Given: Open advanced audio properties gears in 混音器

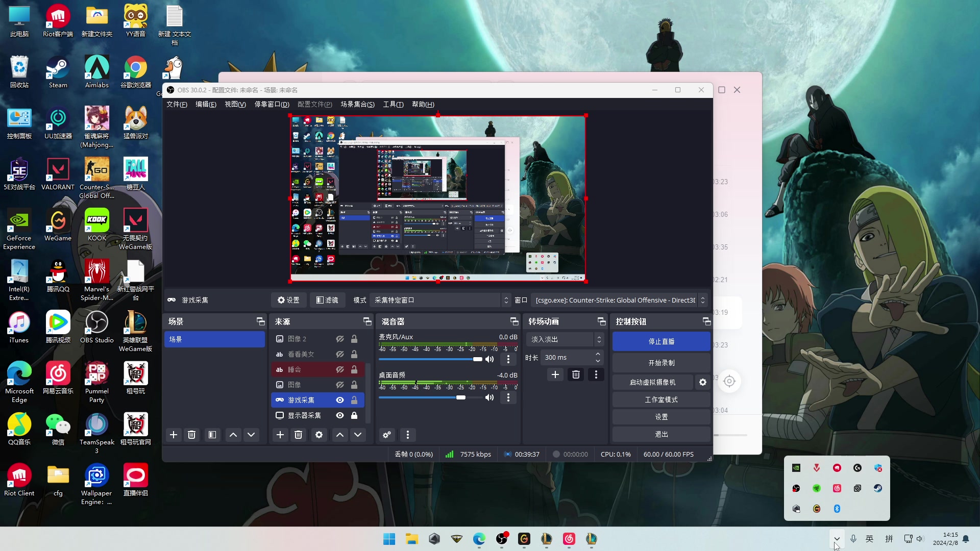Looking at the screenshot, I should 387,435.
